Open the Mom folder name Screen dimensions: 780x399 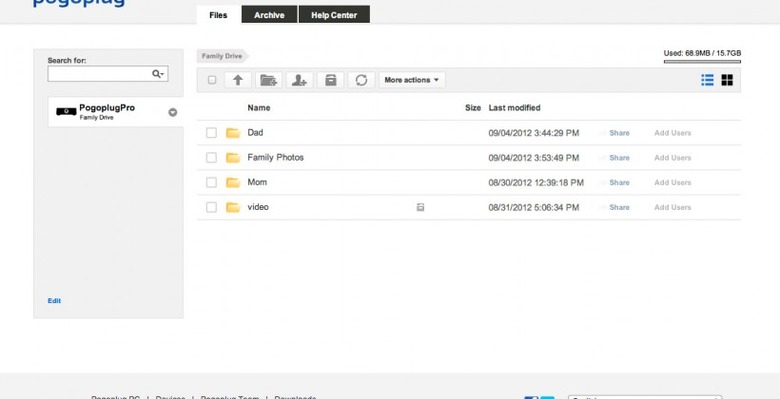pyautogui.click(x=257, y=183)
